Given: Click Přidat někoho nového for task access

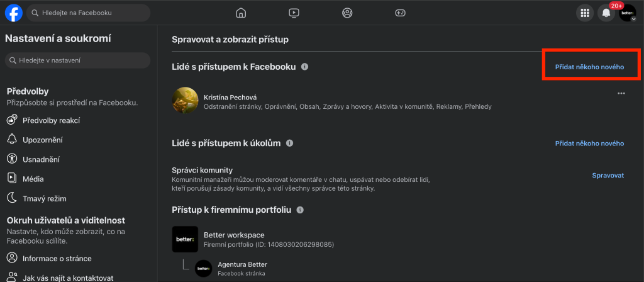Looking at the screenshot, I should pos(589,144).
